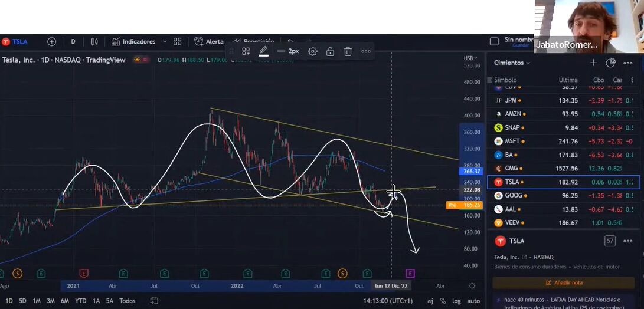Select the YTD time range
This screenshot has width=644, height=309.
tap(80, 301)
